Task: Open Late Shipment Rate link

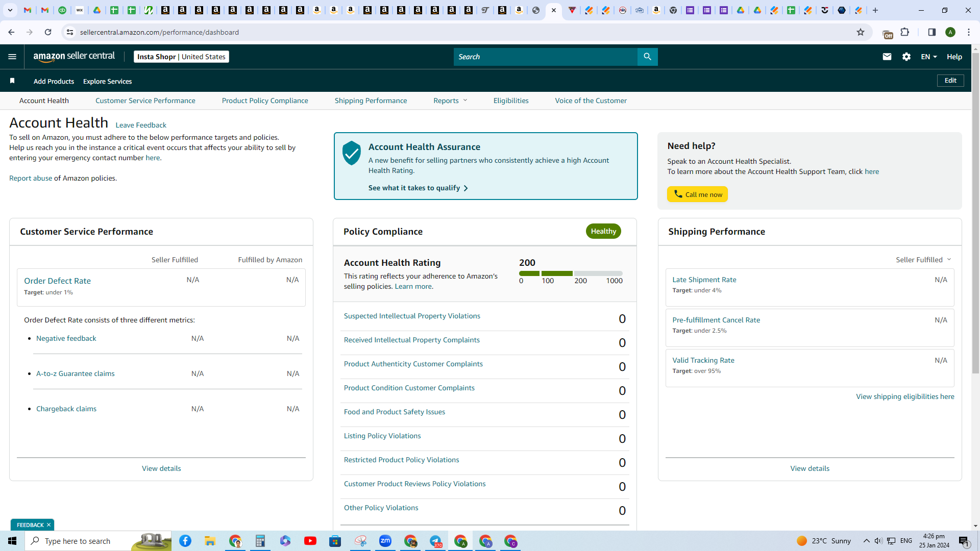Action: [704, 280]
